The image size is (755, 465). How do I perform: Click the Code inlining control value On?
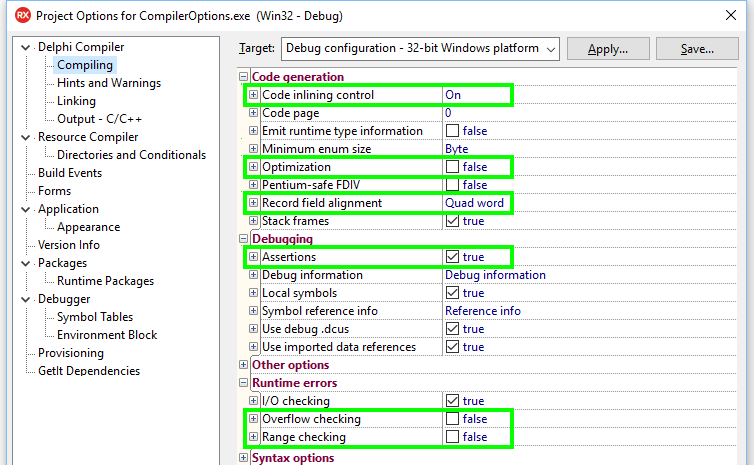point(453,95)
